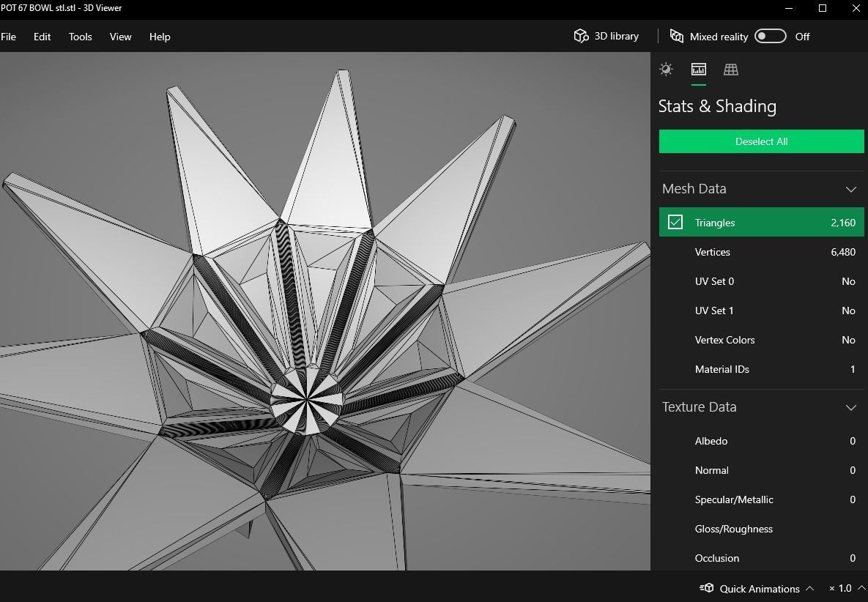Select the Vertex Colors row

(761, 340)
